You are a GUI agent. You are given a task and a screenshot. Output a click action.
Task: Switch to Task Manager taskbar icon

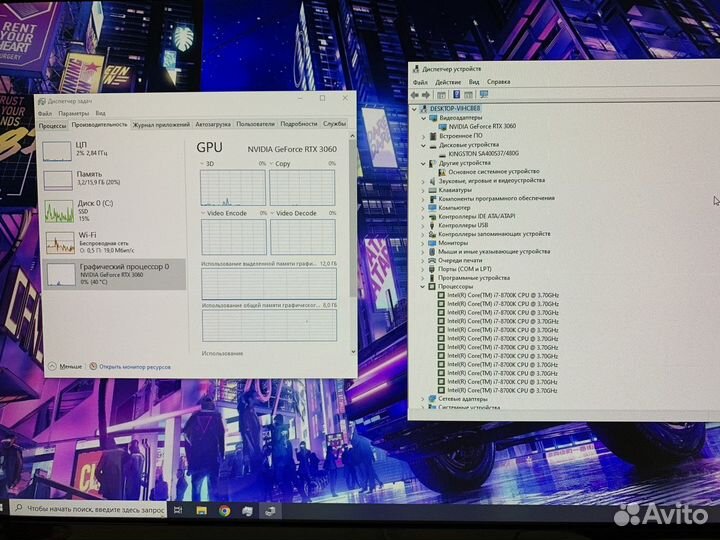(247, 511)
